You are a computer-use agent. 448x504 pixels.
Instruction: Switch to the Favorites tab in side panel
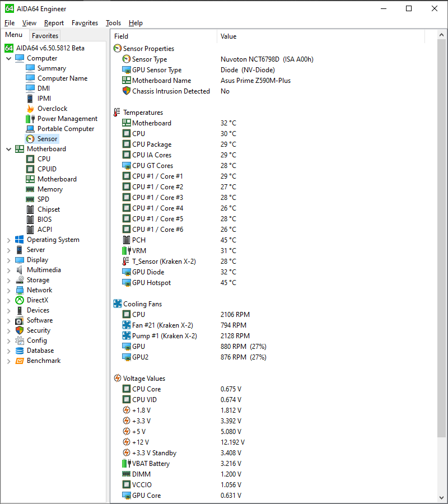45,36
